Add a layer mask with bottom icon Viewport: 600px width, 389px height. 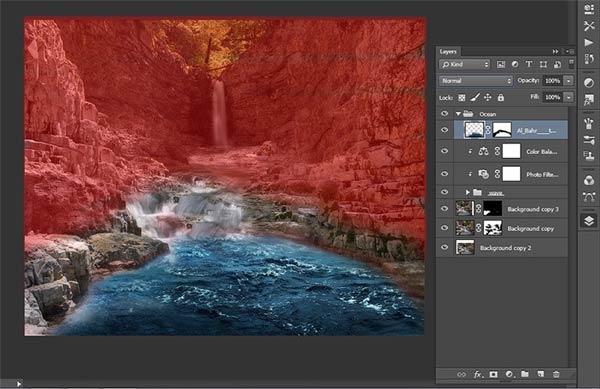[494, 374]
